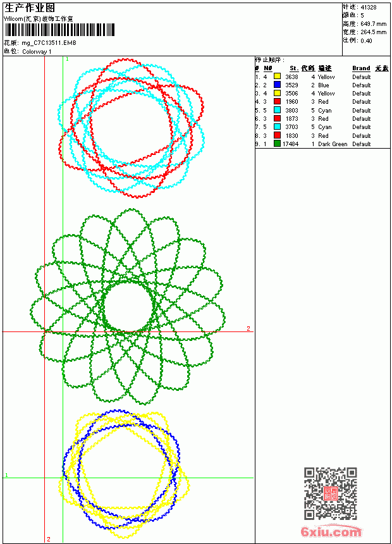Click the cyan swatch in stop row 5
This screenshot has height=544, width=392.
277,110
